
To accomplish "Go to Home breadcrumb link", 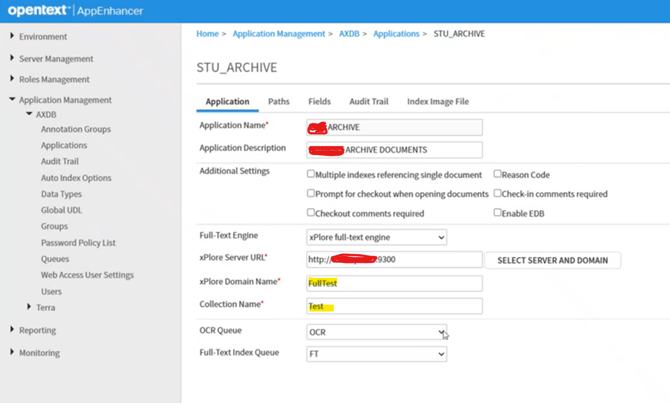I will [207, 34].
